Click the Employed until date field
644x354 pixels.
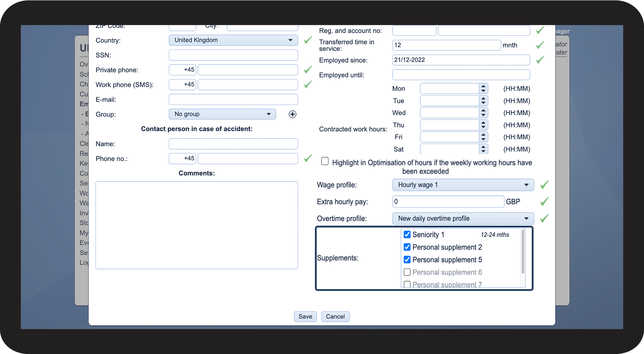[461, 75]
